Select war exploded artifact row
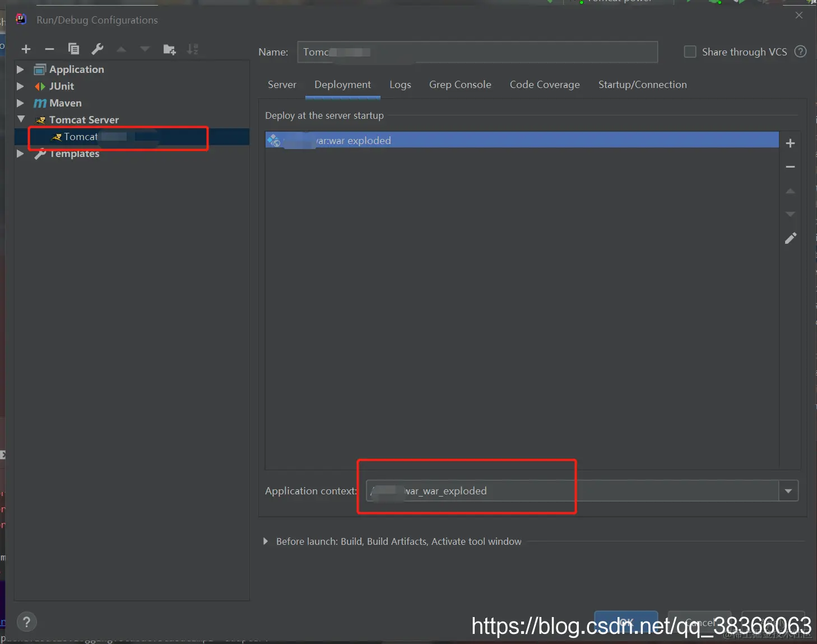The width and height of the screenshot is (817, 644). click(522, 140)
